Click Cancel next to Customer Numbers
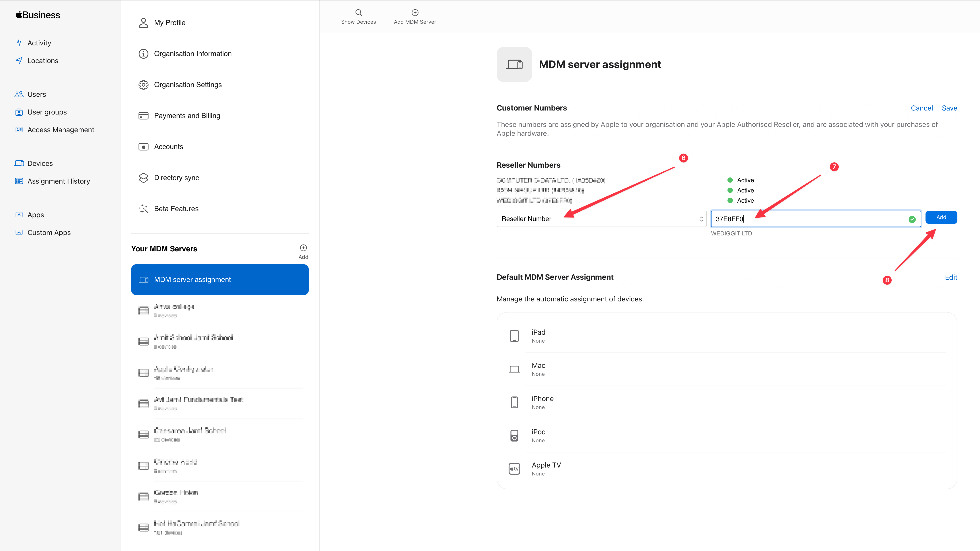Image resolution: width=980 pixels, height=551 pixels. [922, 108]
